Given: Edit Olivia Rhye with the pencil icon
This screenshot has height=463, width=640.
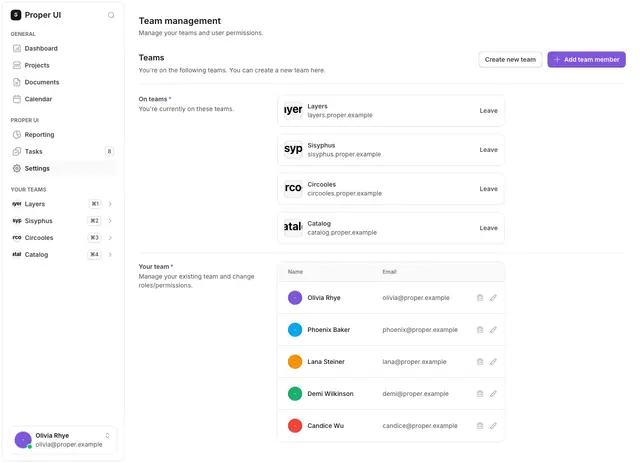Looking at the screenshot, I should click(x=493, y=298).
